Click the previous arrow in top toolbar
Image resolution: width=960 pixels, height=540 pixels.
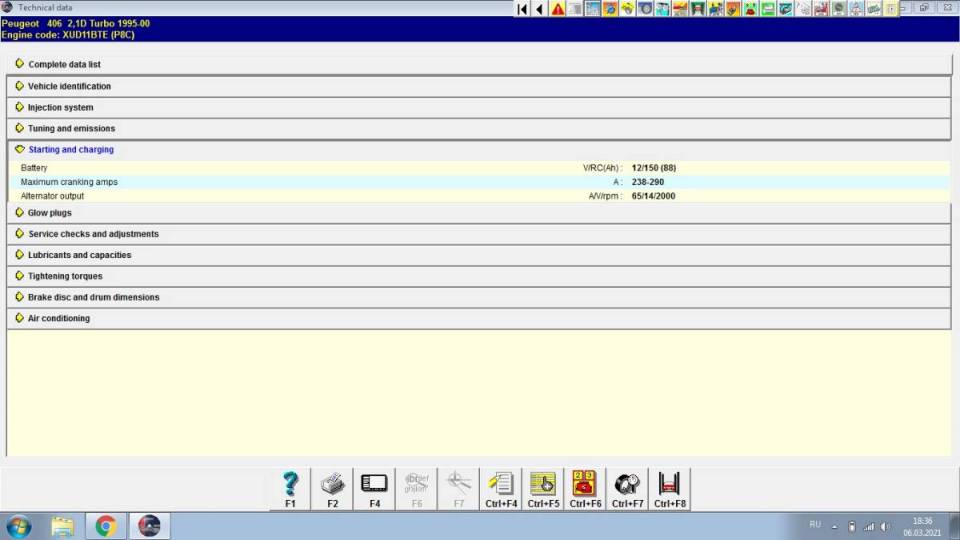point(540,9)
